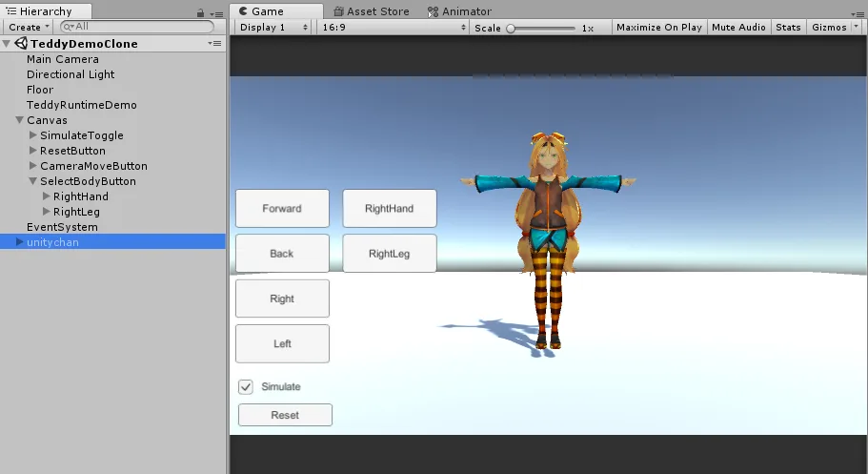The image size is (868, 474).
Task: Toggle Maximize On Play
Action: click(x=658, y=27)
